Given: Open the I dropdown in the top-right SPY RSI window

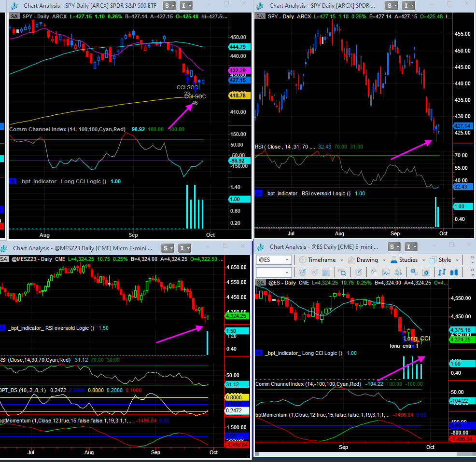Looking at the screenshot, I should [x=408, y=5].
